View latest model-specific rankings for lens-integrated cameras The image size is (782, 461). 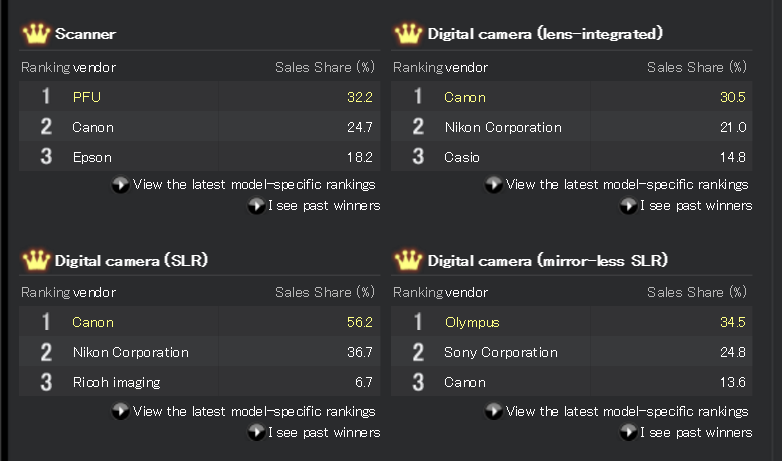(x=626, y=185)
